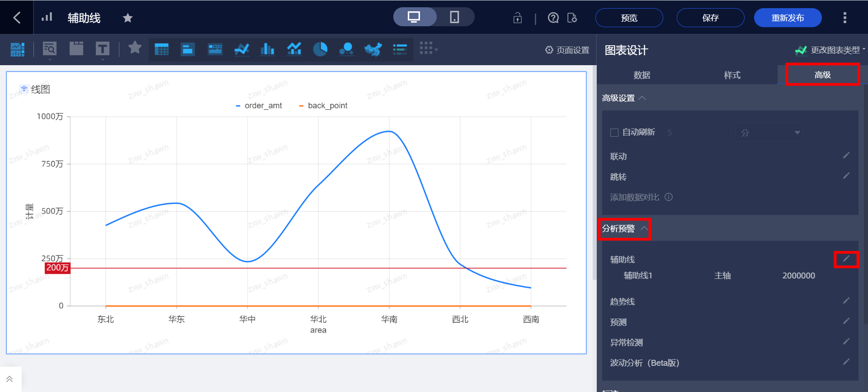This screenshot has height=392, width=868.
Task: Enable the 自动刷新 checkbox
Action: (x=614, y=133)
